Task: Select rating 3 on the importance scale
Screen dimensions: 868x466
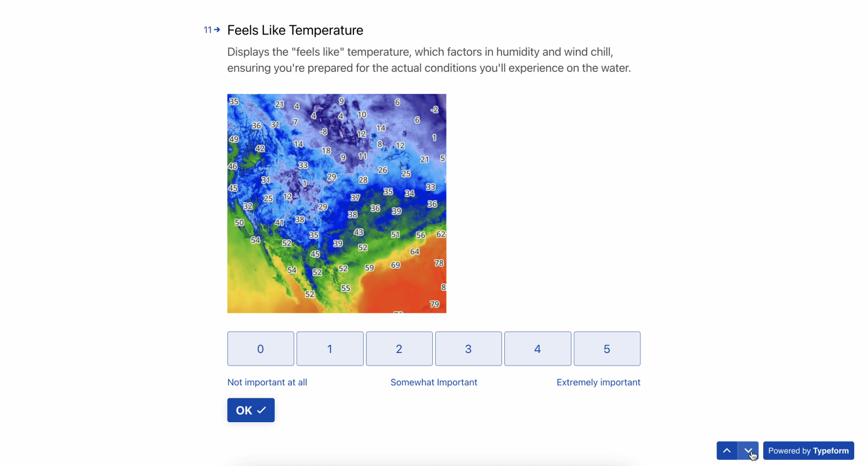Action: 469,348
